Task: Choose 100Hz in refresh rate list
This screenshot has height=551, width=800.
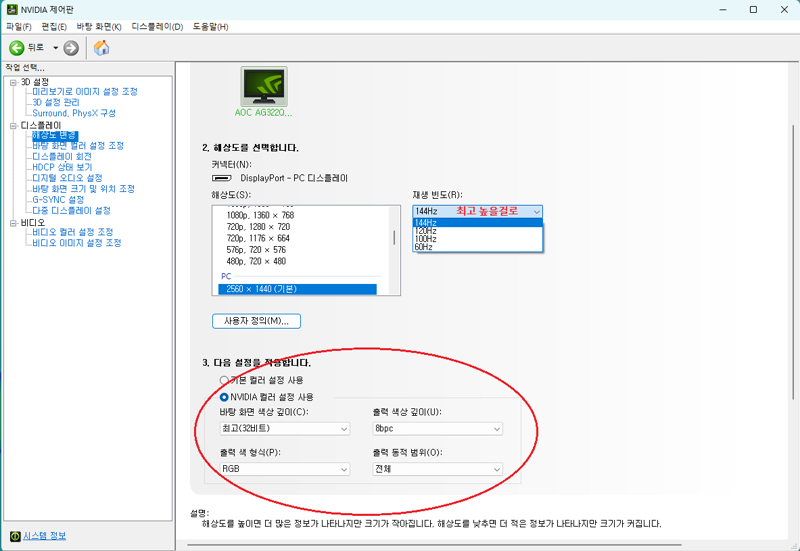Action: point(478,239)
